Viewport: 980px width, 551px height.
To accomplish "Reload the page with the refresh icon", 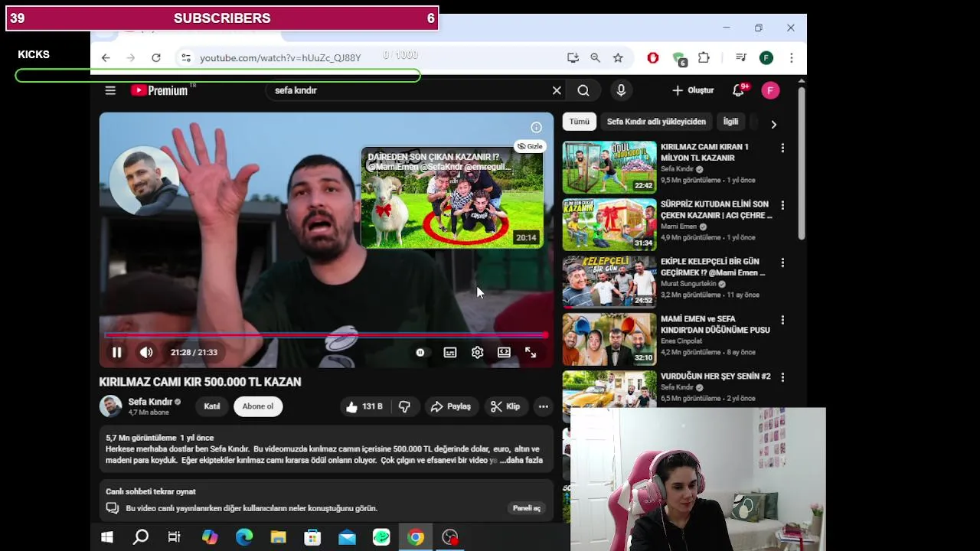I will tap(156, 58).
